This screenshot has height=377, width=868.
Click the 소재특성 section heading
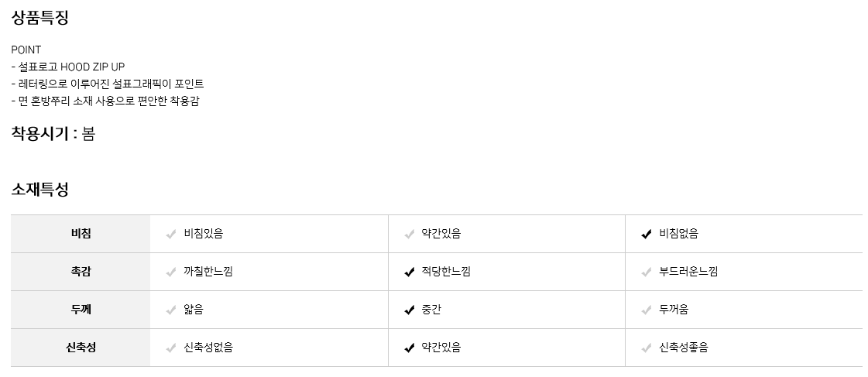click(x=40, y=189)
